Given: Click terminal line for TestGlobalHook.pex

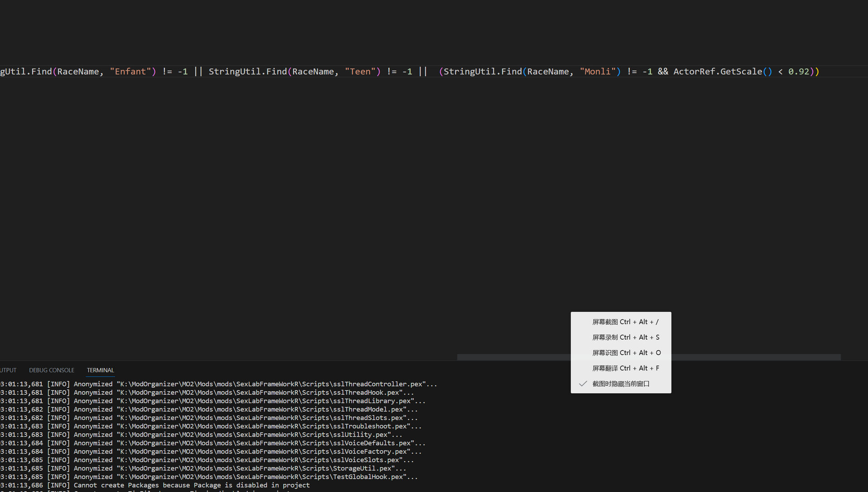Looking at the screenshot, I should (x=209, y=477).
